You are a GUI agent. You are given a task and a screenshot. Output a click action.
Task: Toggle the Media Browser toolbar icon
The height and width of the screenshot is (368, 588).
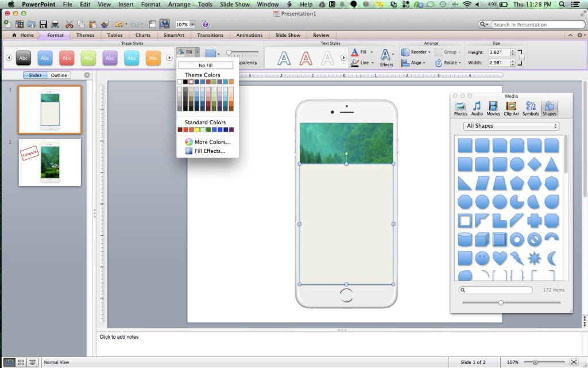point(164,24)
